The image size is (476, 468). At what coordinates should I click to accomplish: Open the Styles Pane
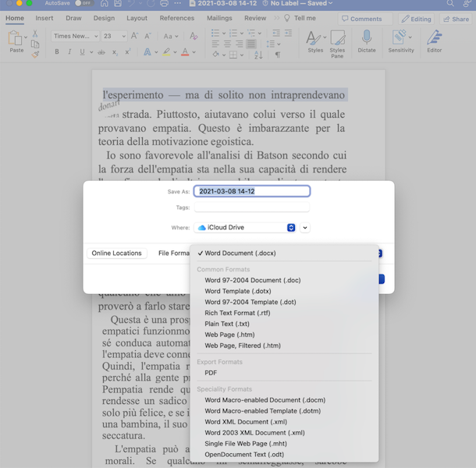337,44
